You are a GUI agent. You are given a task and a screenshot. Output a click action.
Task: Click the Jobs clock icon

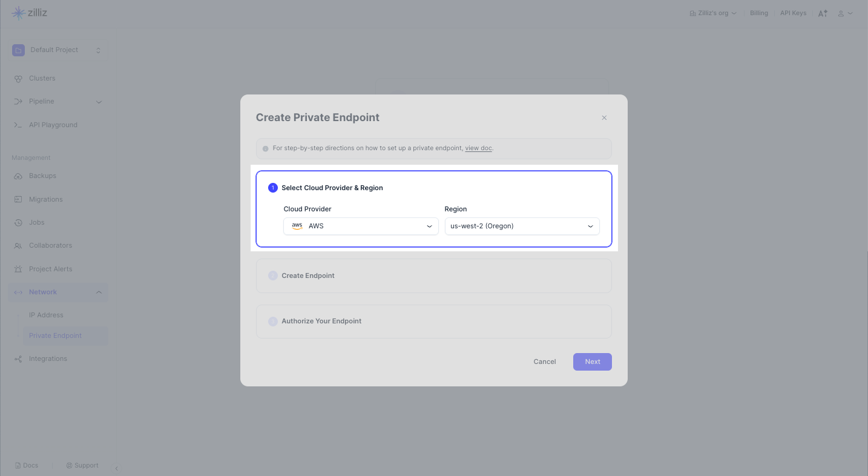(x=18, y=223)
